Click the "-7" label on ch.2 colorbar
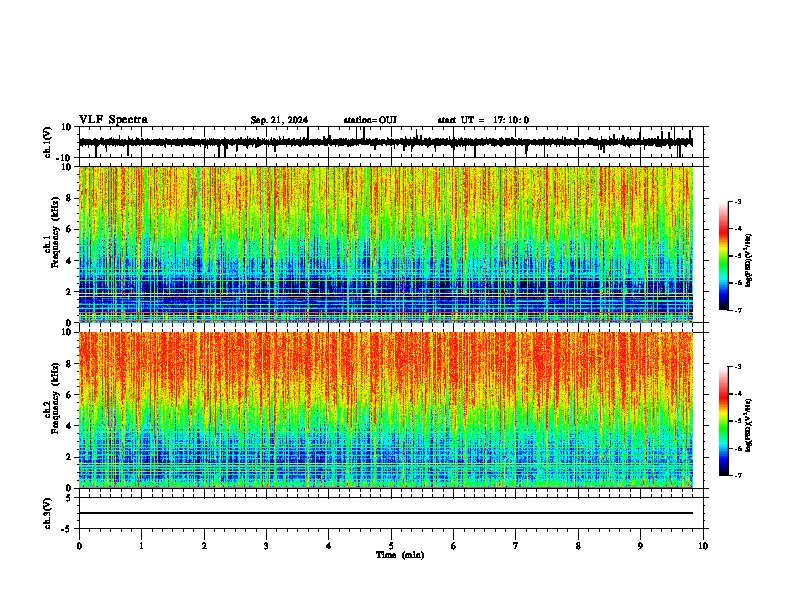 (738, 476)
